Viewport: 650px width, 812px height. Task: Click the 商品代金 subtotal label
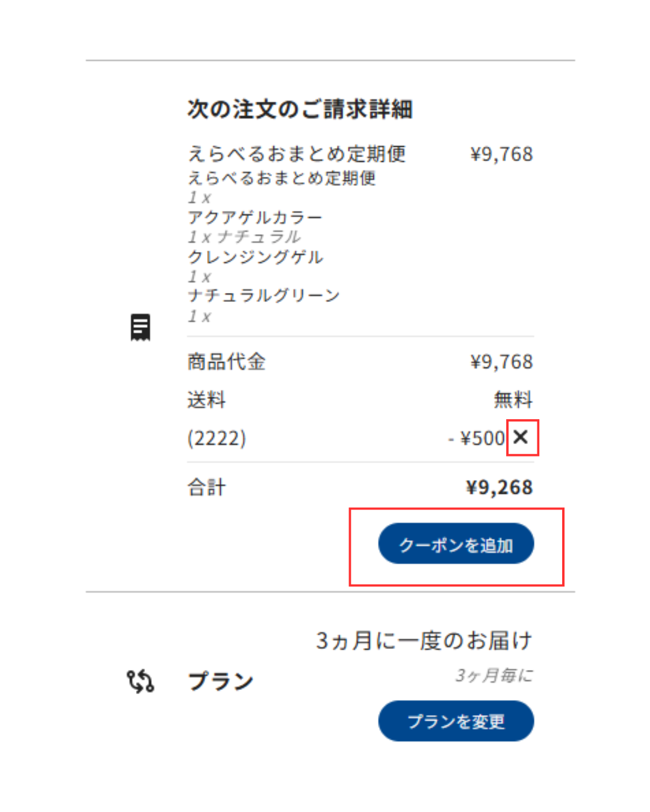coord(226,362)
